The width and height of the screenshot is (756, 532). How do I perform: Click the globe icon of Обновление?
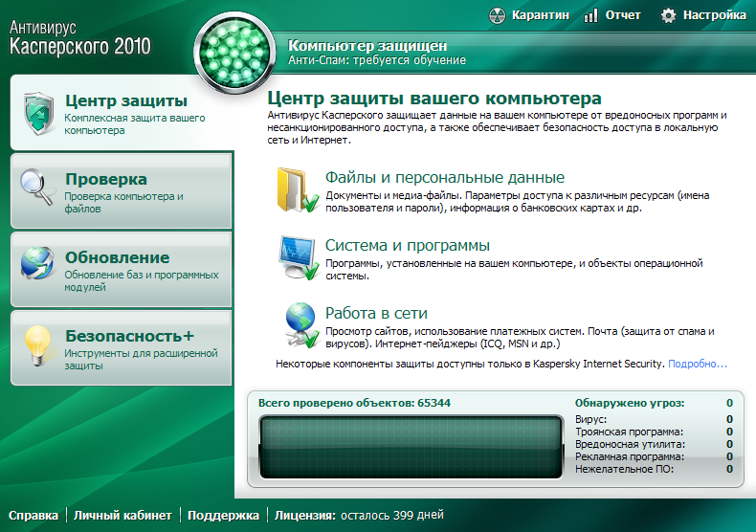[37, 263]
